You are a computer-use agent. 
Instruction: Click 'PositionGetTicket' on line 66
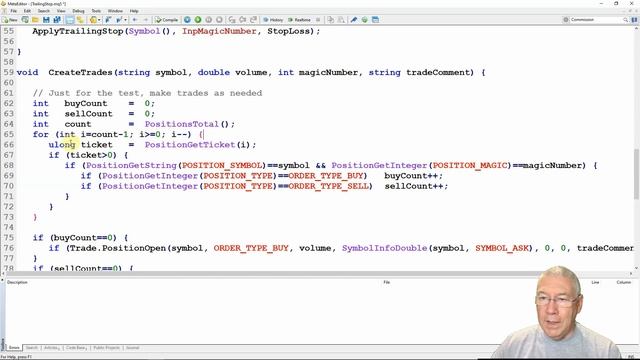coord(190,144)
